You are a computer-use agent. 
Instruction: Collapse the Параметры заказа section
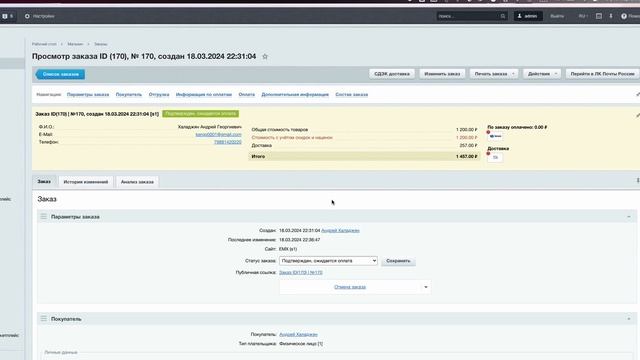click(629, 217)
